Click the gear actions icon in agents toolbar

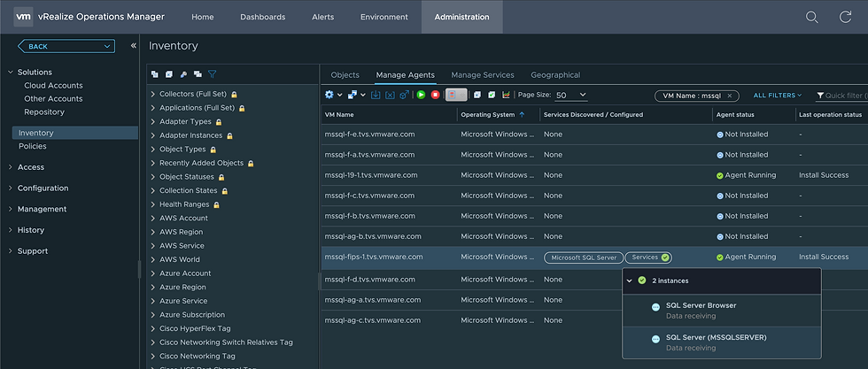pos(329,95)
